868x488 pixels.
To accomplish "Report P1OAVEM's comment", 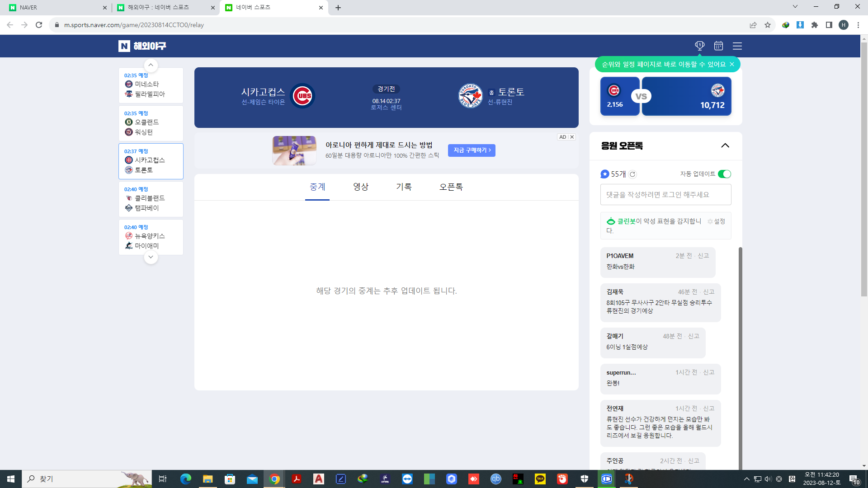I will (x=703, y=256).
